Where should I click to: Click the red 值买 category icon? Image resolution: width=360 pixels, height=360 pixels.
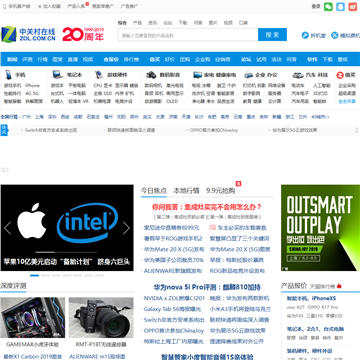tap(340, 75)
